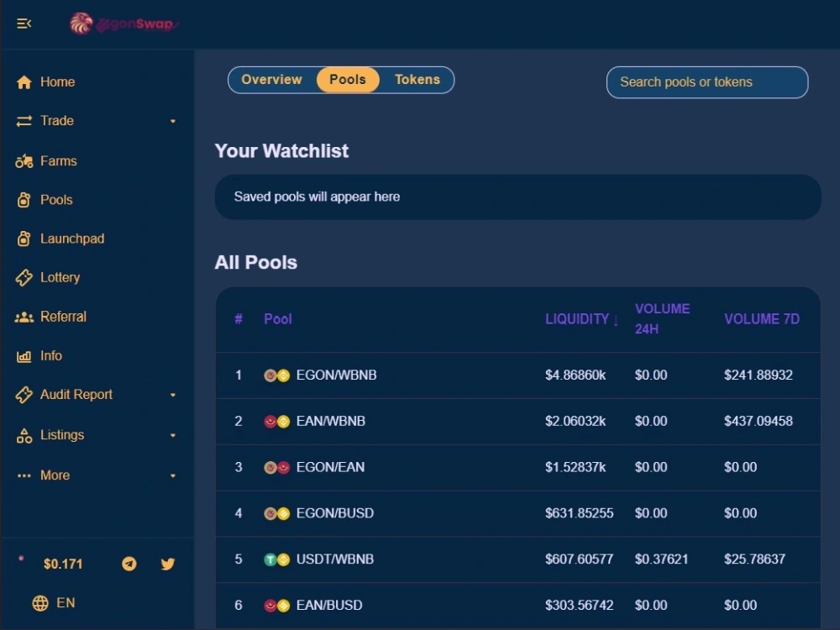Viewport: 840px width, 630px height.
Task: Click the USDT/WBNB token pair icons
Action: coord(277,559)
